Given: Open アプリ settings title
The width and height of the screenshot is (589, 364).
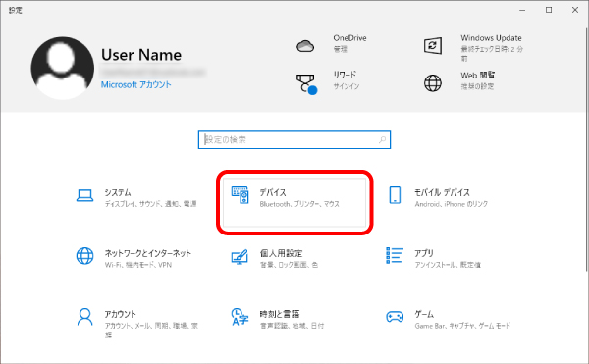Looking at the screenshot, I should 424,253.
